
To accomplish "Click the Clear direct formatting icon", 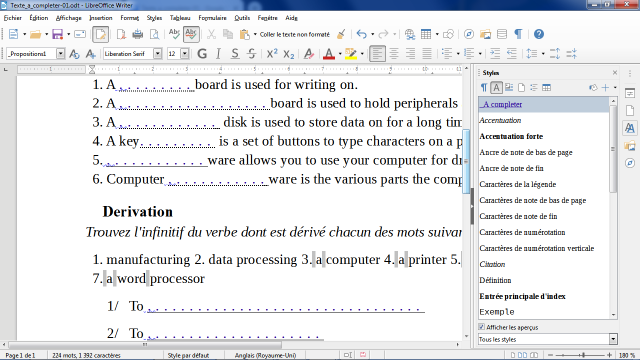I will 309,54.
